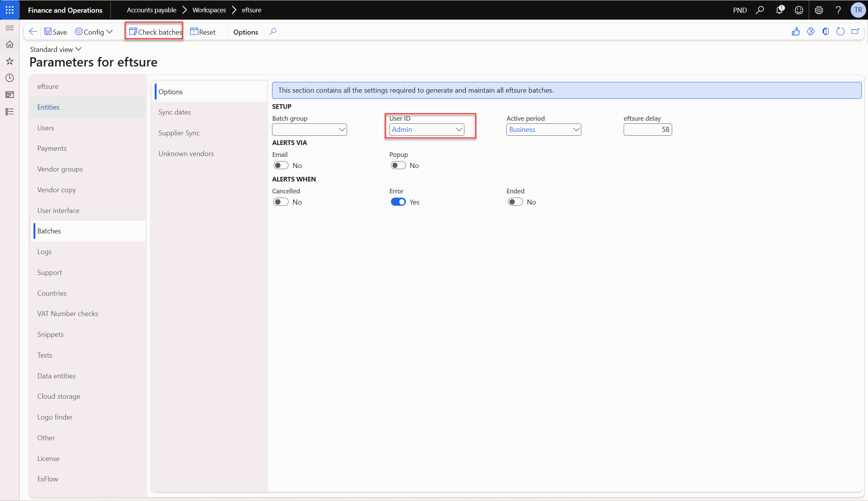Open Recent clock icon in left rail

point(10,78)
